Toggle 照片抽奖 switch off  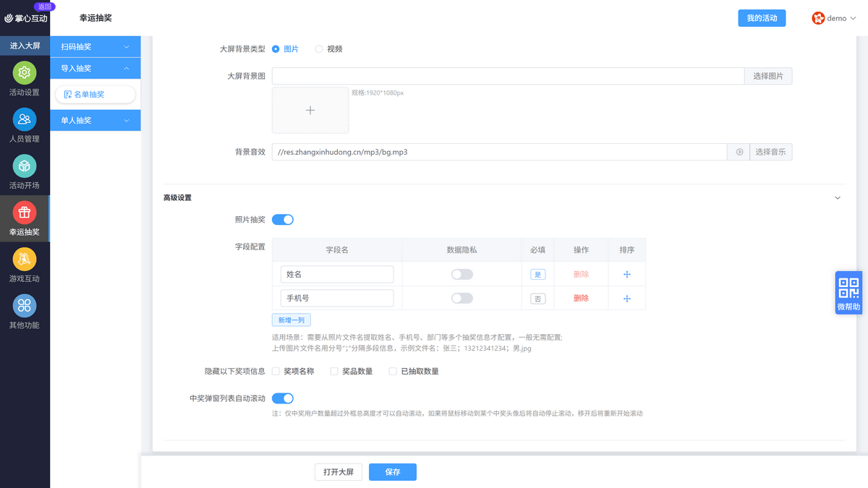point(283,219)
